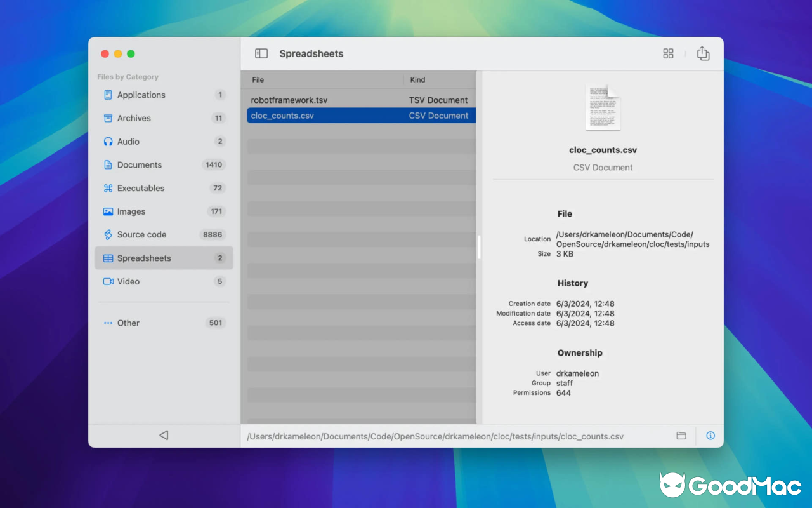Click the back navigation arrow
Image resolution: width=812 pixels, height=508 pixels.
click(x=164, y=435)
